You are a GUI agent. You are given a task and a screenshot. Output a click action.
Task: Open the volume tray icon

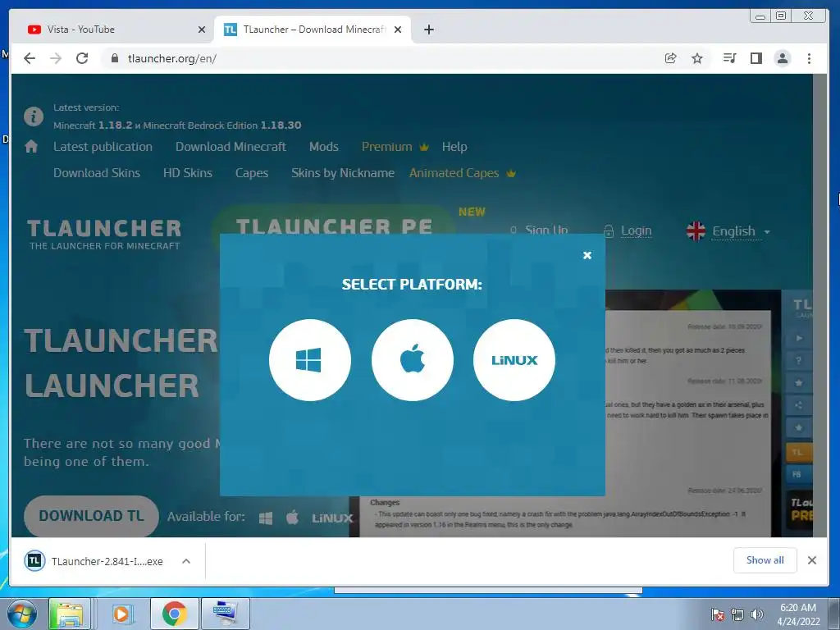click(757, 614)
